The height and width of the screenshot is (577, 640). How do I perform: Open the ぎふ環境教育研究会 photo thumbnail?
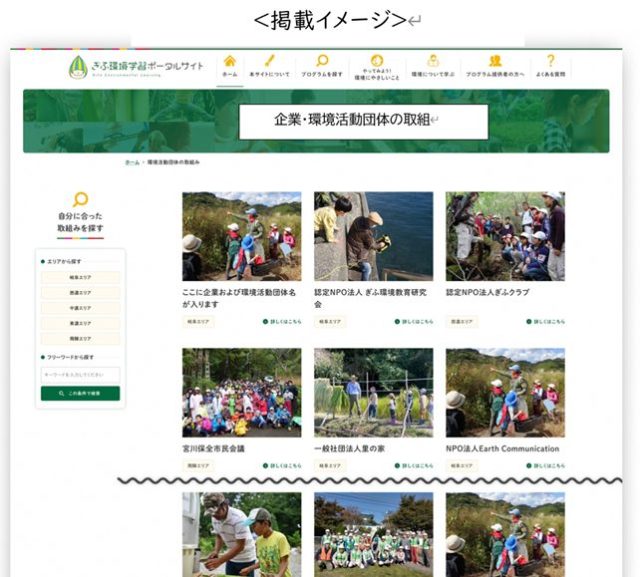click(x=373, y=236)
